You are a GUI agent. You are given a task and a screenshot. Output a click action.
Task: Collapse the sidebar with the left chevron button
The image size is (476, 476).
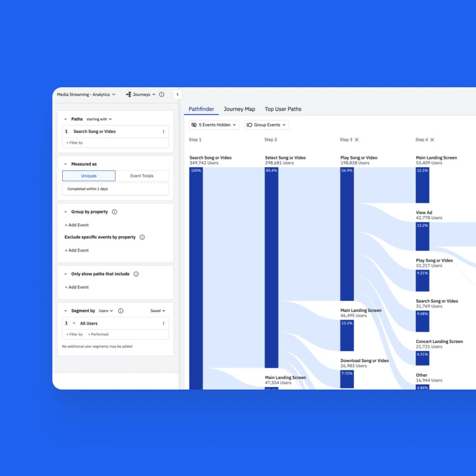[x=177, y=94]
